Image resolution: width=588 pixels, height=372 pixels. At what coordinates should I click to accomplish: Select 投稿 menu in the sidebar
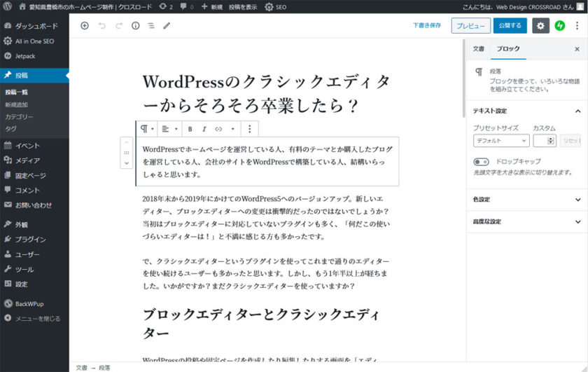tap(34, 75)
